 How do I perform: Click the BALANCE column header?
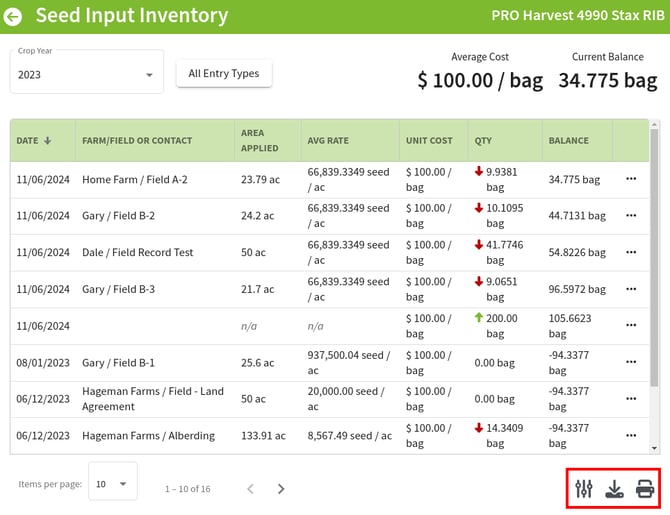568,141
